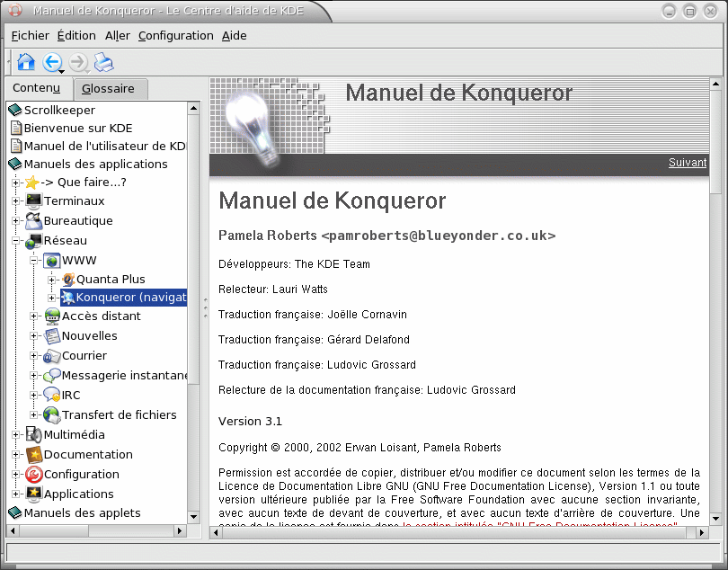Expand the Que faire tree node

coord(15,183)
